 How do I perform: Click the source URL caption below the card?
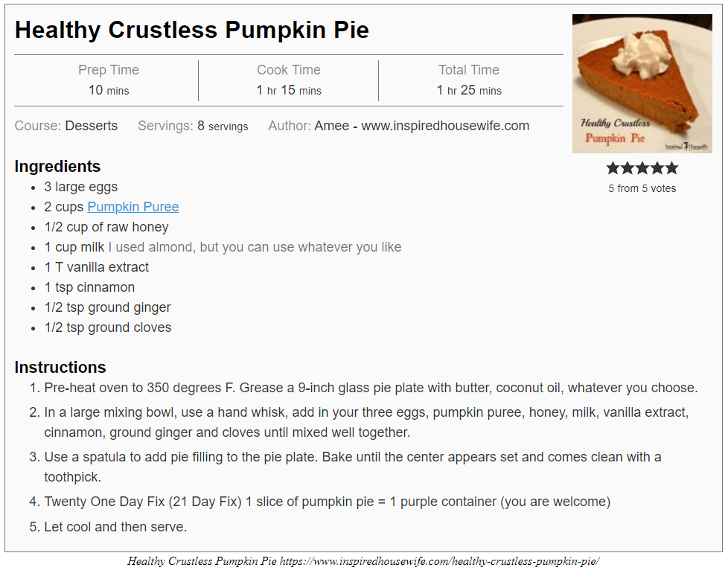[x=439, y=561]
